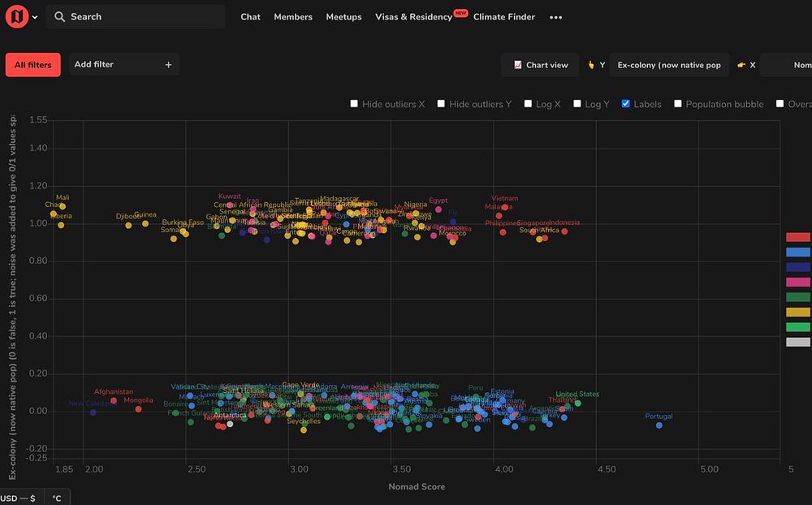Click the Mali label on chart
This screenshot has width=812, height=505.
click(x=63, y=197)
